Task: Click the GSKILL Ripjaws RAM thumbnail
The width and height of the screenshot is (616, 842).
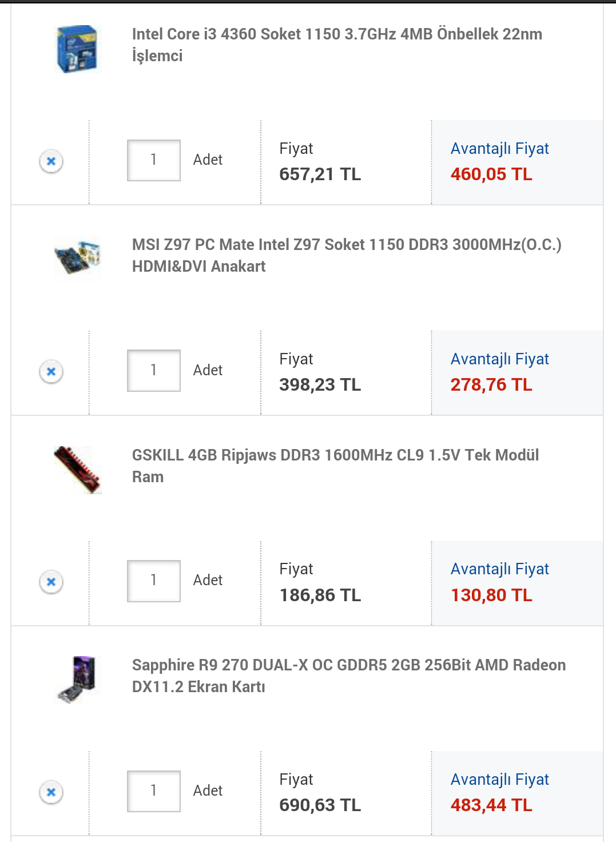Action: pos(77,470)
